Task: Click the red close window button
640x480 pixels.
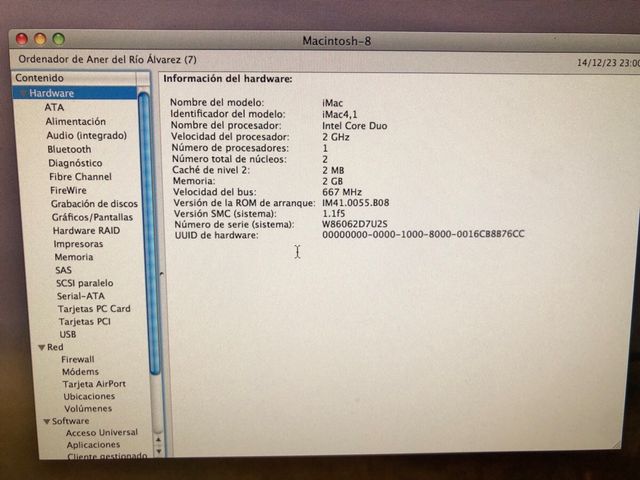Action: 22,39
